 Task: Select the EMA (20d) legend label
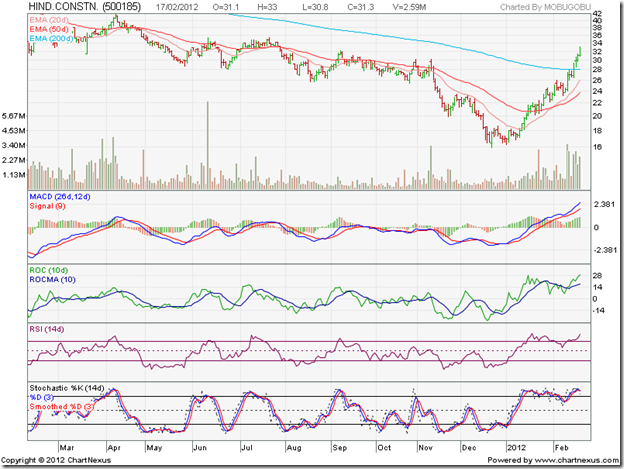point(49,19)
